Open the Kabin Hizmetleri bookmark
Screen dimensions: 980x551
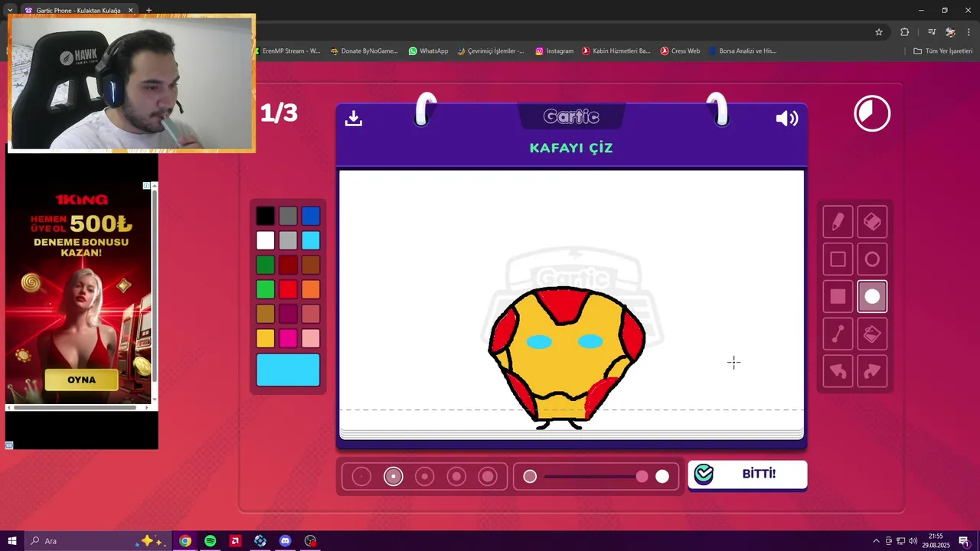[x=616, y=51]
